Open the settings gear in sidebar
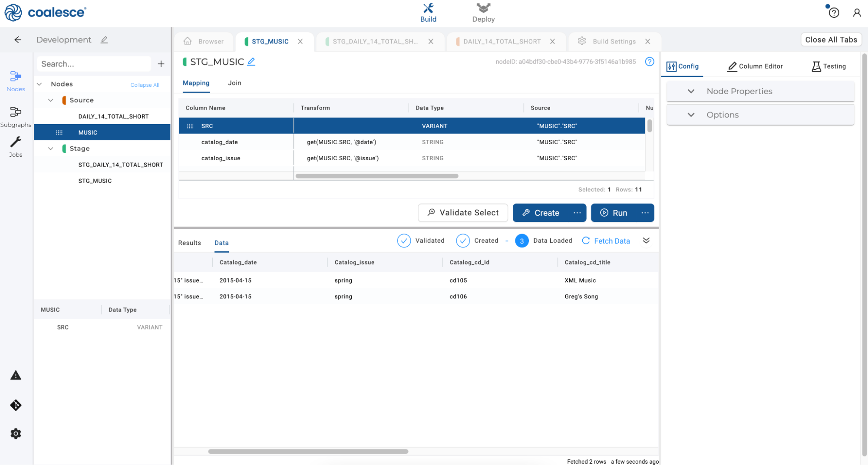Screen dimensions: 868x465 coord(16,433)
